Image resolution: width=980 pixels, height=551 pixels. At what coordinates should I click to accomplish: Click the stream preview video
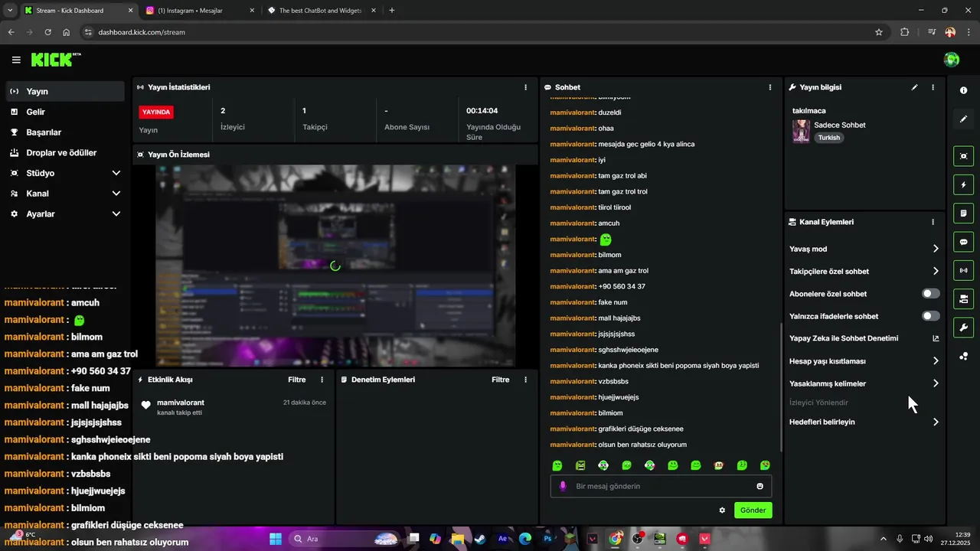tap(335, 266)
